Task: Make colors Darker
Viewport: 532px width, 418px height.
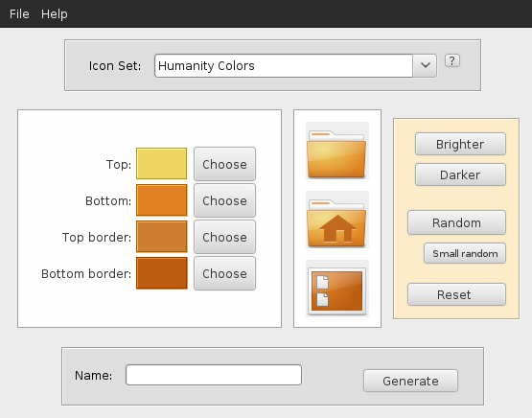Action: [460, 174]
